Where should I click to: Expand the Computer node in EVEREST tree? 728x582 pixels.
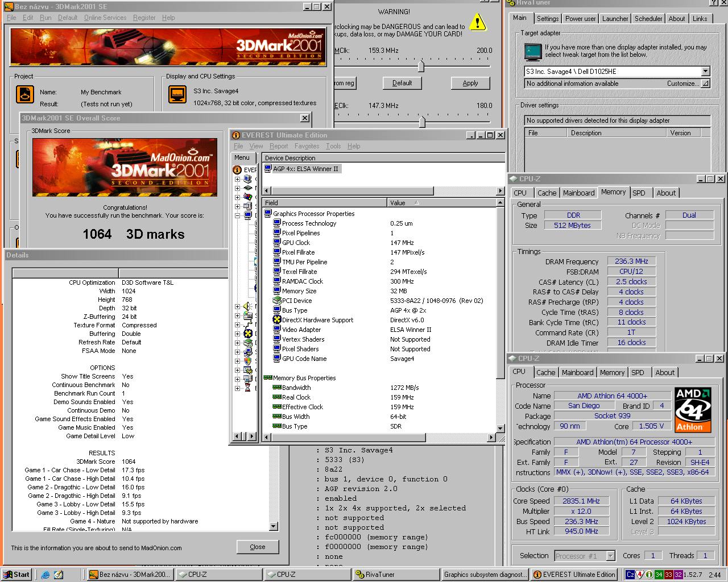pos(237,179)
